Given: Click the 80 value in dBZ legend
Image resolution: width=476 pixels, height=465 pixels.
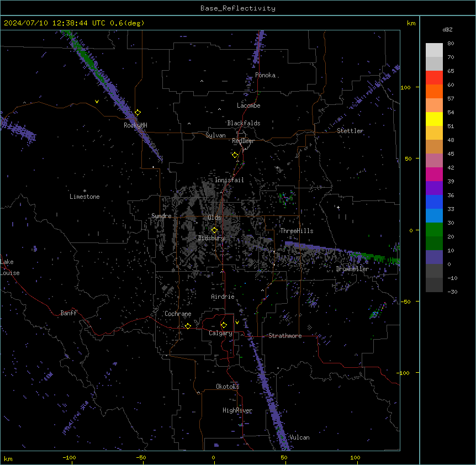Looking at the screenshot, I should click(451, 44).
